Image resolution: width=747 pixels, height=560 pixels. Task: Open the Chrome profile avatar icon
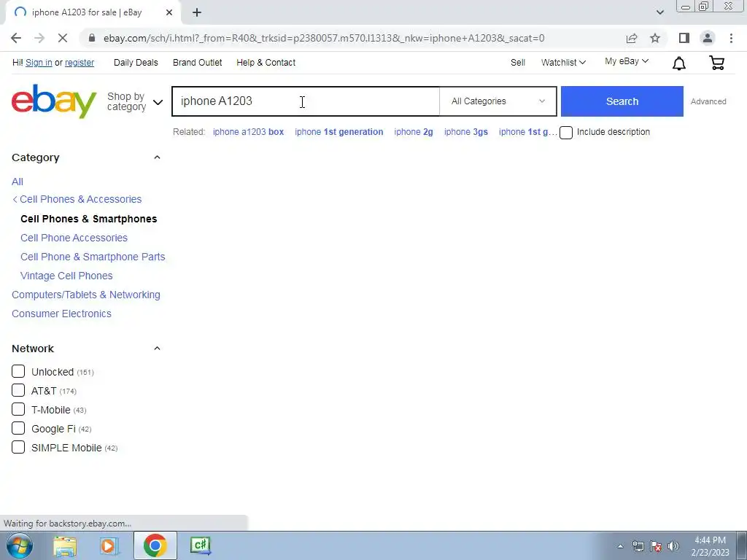[708, 38]
